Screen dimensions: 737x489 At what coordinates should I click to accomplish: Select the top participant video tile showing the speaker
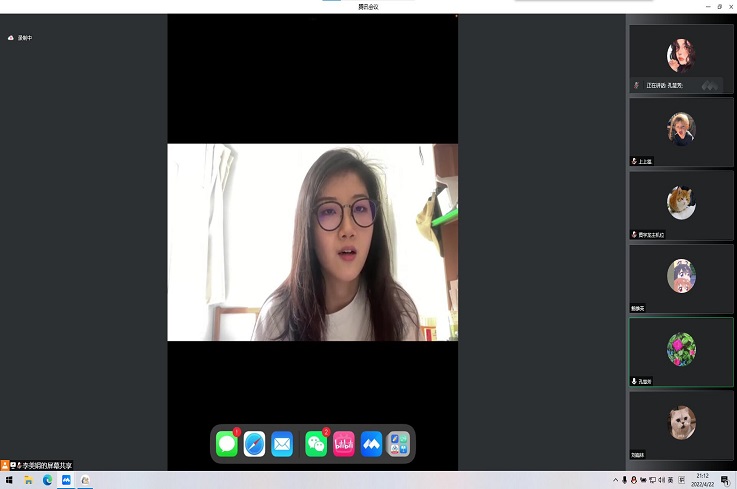click(x=681, y=57)
